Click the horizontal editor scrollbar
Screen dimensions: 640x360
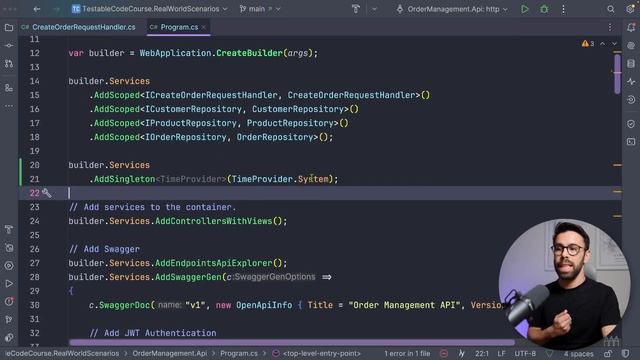(x=292, y=342)
